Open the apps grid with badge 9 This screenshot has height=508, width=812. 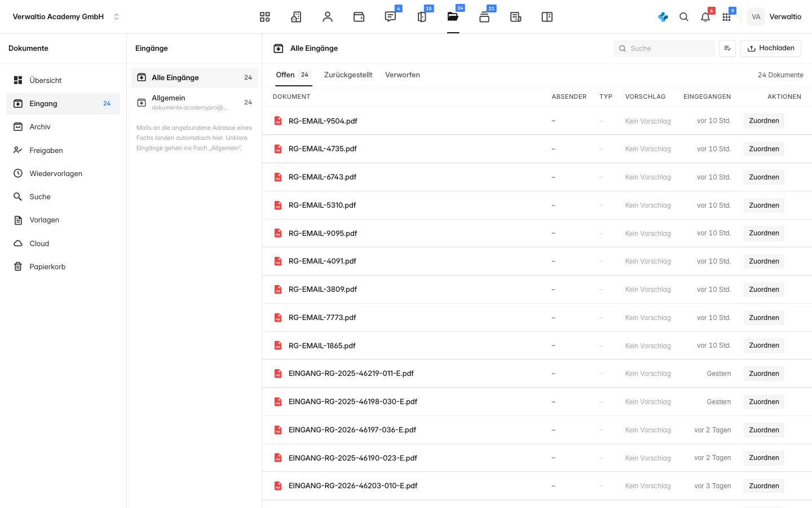pyautogui.click(x=726, y=17)
